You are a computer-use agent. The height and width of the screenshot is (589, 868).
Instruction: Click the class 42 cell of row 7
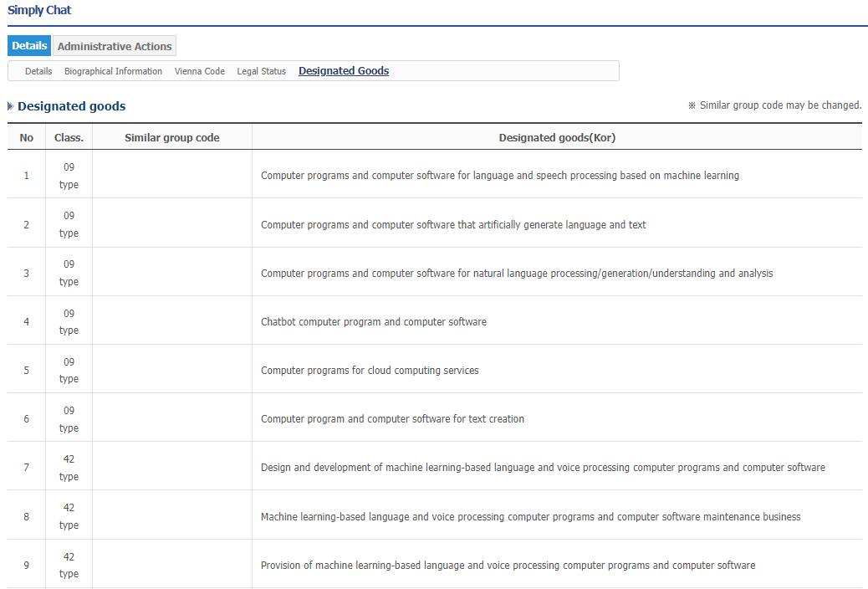[x=69, y=468]
